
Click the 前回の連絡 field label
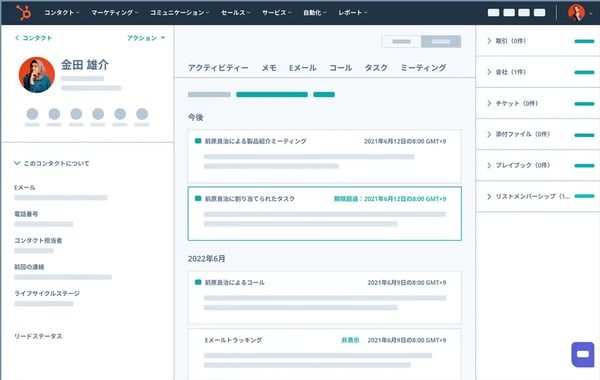tap(29, 267)
